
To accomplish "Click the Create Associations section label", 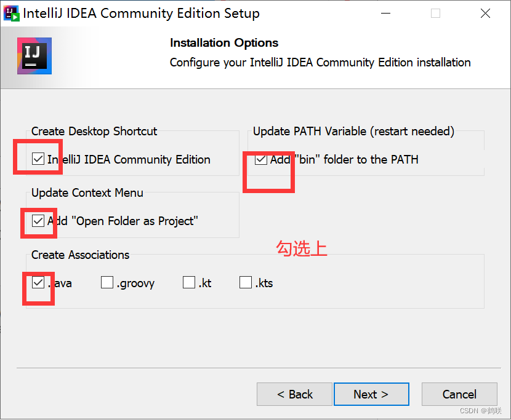I will pos(80,255).
